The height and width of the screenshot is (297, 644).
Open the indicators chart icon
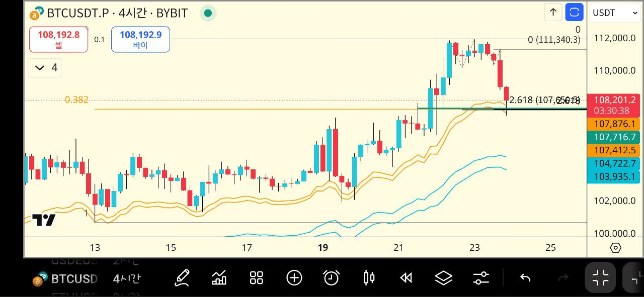[219, 277]
